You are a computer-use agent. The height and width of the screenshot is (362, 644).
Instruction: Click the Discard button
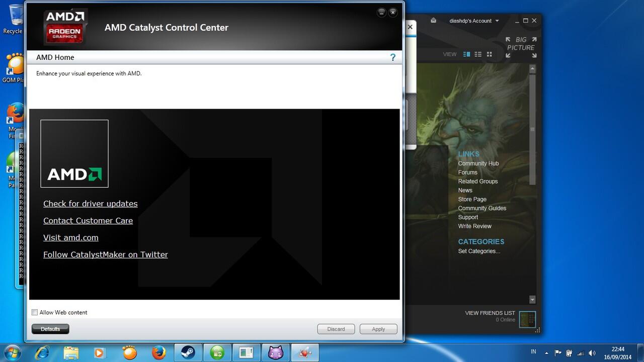[x=336, y=329]
